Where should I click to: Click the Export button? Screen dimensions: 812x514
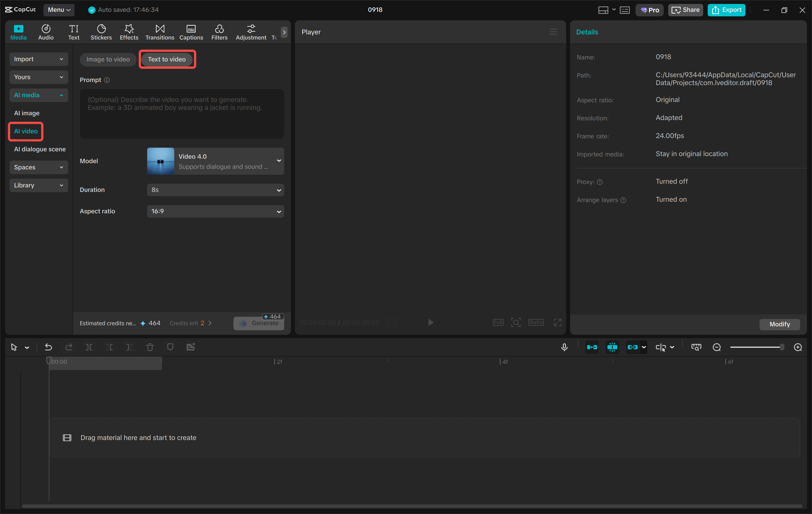coord(726,10)
